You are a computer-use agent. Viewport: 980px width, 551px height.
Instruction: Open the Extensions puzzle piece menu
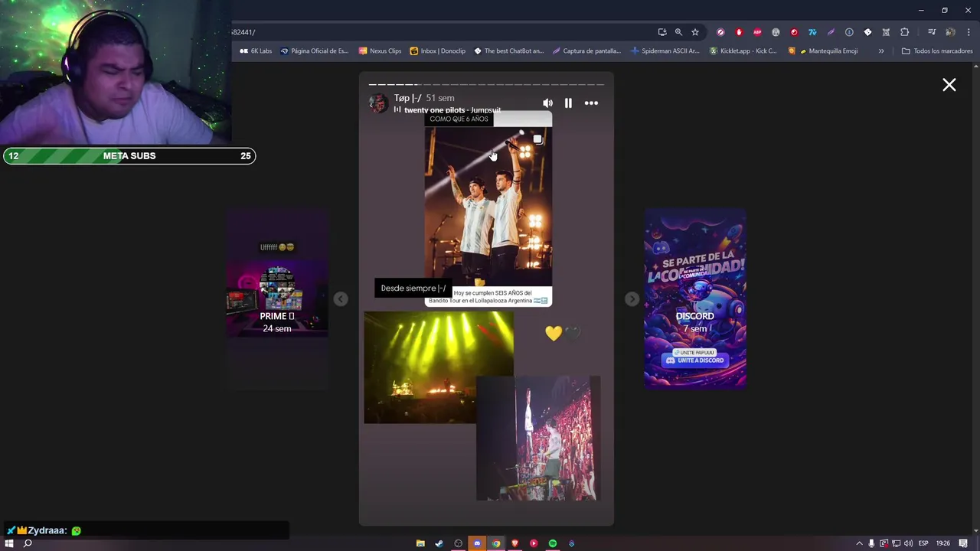click(x=904, y=32)
